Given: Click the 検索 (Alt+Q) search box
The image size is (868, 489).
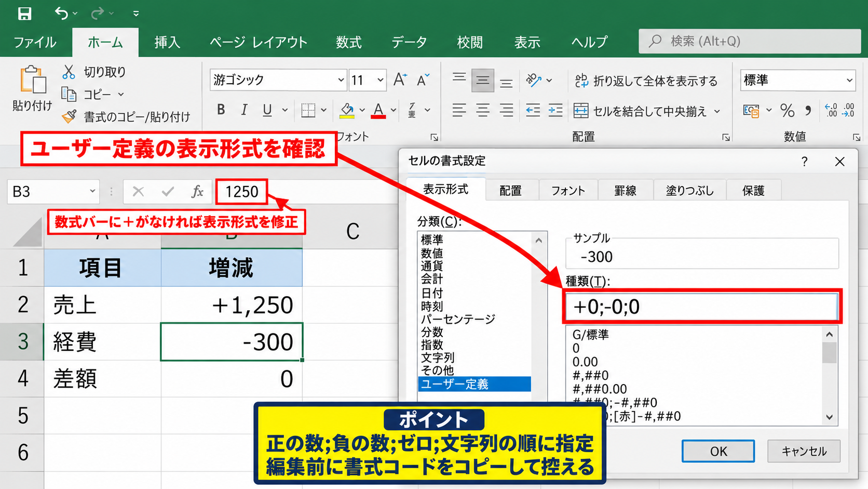Looking at the screenshot, I should click(750, 41).
